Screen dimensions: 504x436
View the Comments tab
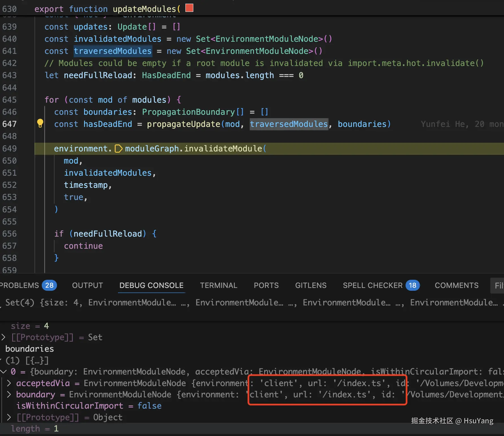tap(457, 285)
